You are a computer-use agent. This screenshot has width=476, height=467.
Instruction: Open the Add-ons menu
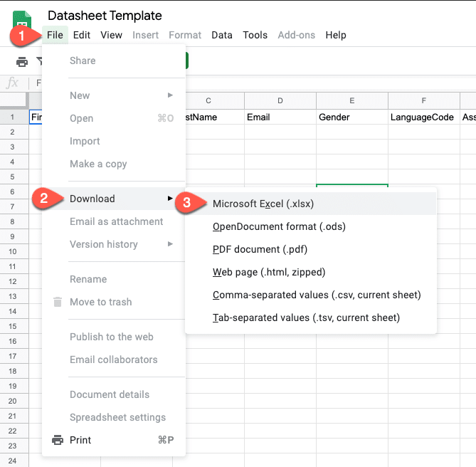[297, 35]
